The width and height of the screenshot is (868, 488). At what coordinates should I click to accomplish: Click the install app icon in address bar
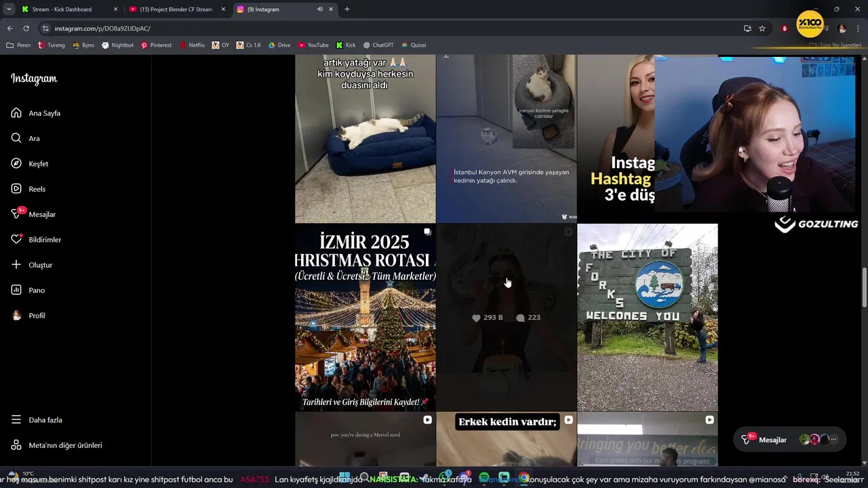(x=747, y=28)
